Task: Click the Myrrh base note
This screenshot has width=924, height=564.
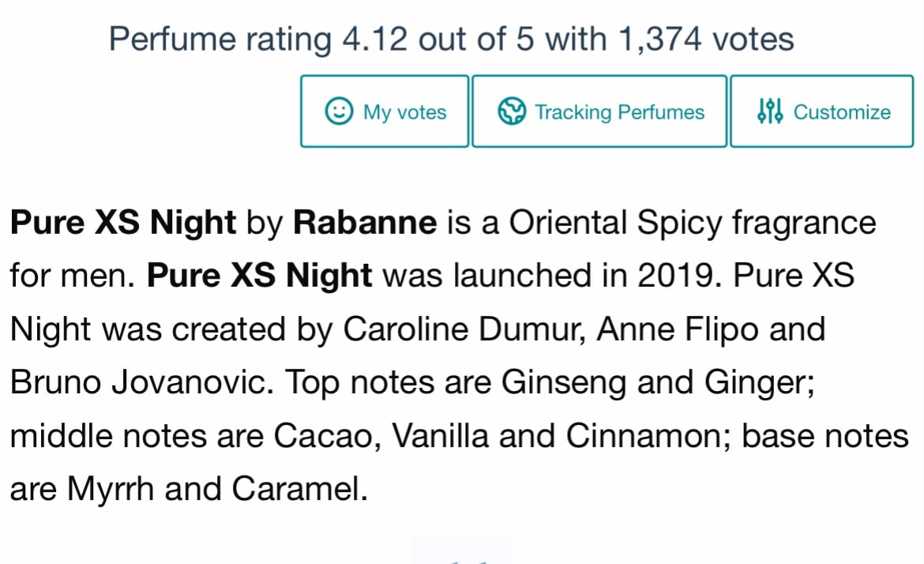Action: tap(111, 491)
